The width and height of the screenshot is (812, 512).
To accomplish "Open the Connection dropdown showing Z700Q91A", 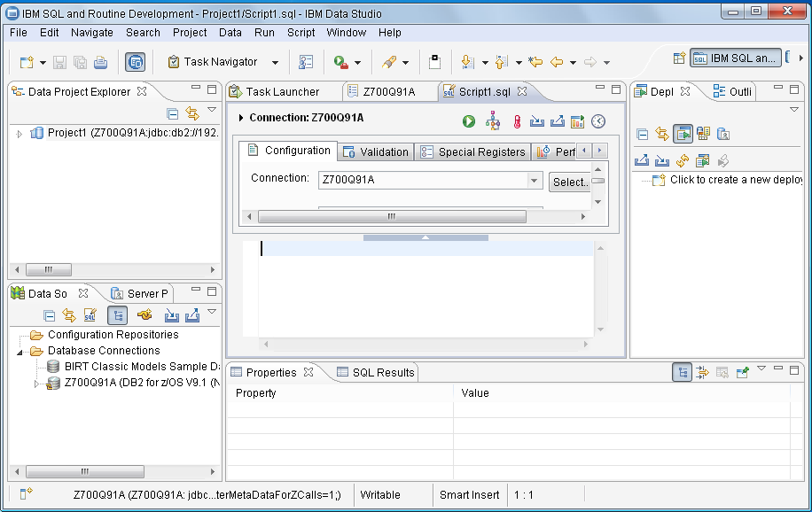I will click(534, 181).
